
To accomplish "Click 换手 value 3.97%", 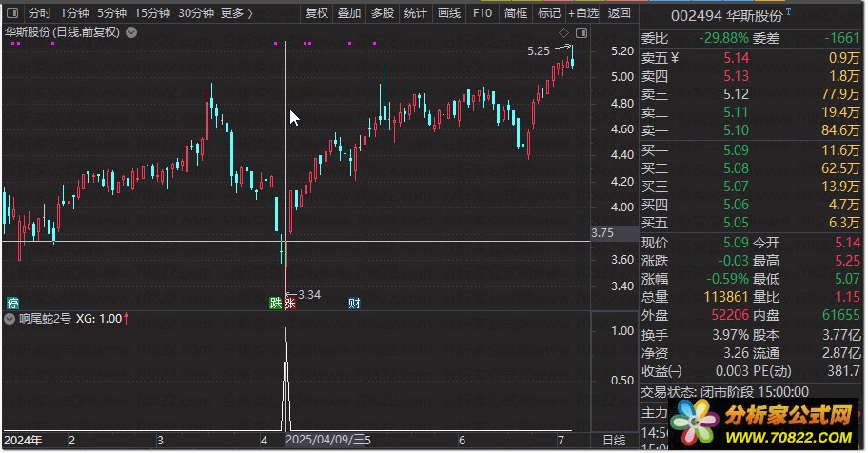I will (731, 335).
